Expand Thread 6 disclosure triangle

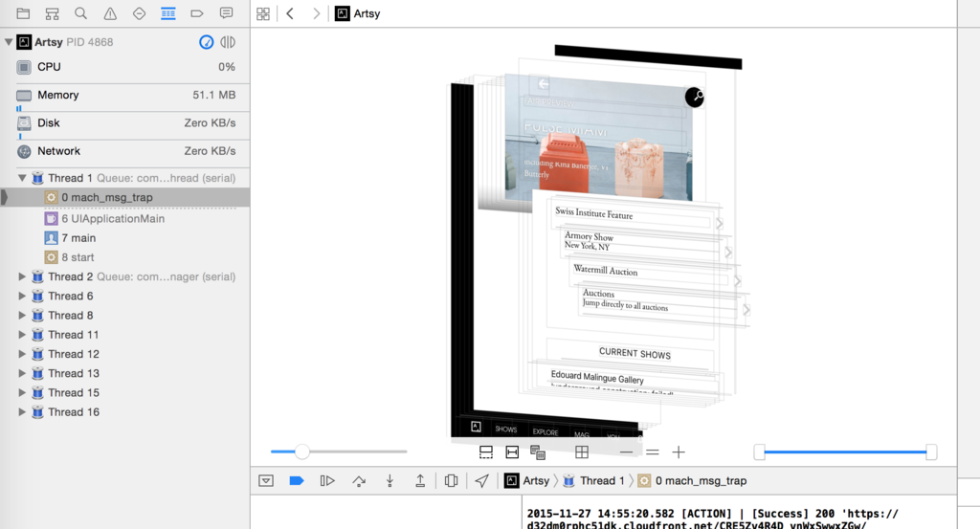point(22,296)
